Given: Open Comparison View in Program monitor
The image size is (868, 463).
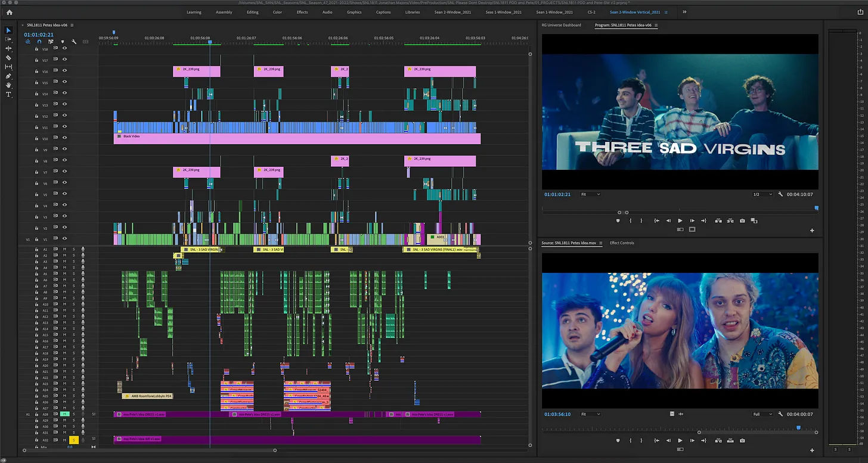Looking at the screenshot, I should (754, 221).
